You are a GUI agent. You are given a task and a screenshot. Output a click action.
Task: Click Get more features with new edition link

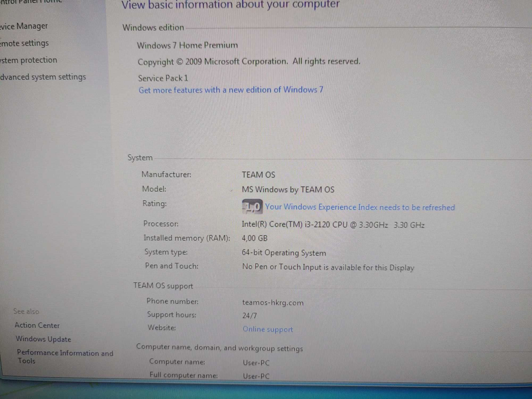click(231, 90)
